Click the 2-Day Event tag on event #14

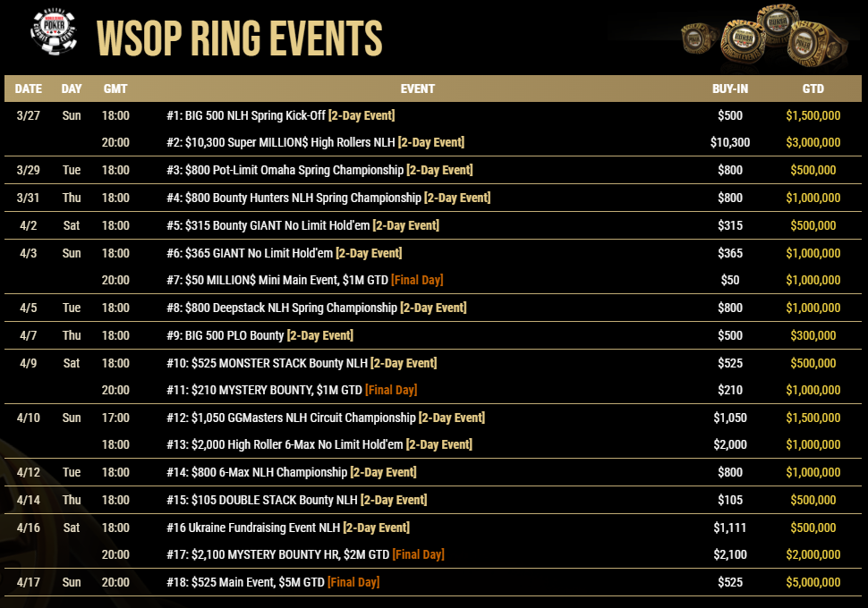[383, 472]
